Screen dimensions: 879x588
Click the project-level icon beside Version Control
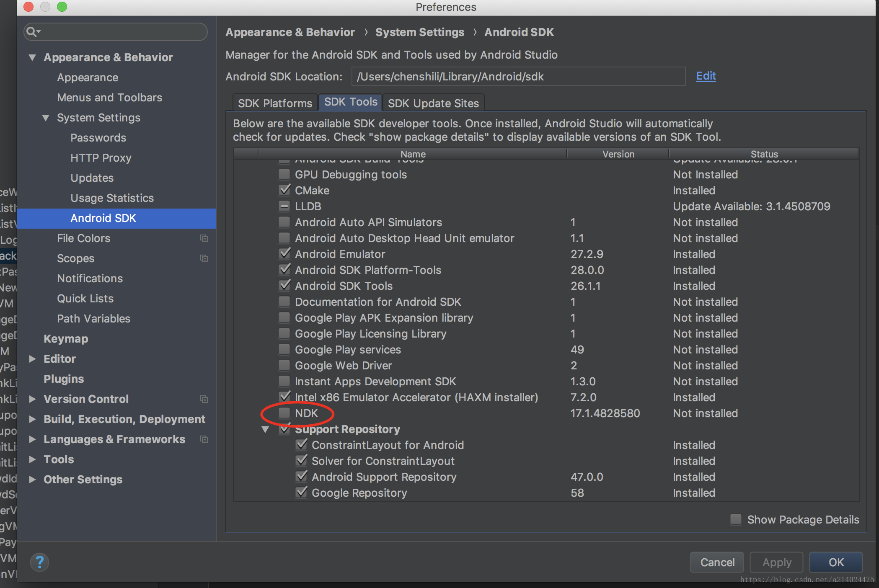(204, 399)
